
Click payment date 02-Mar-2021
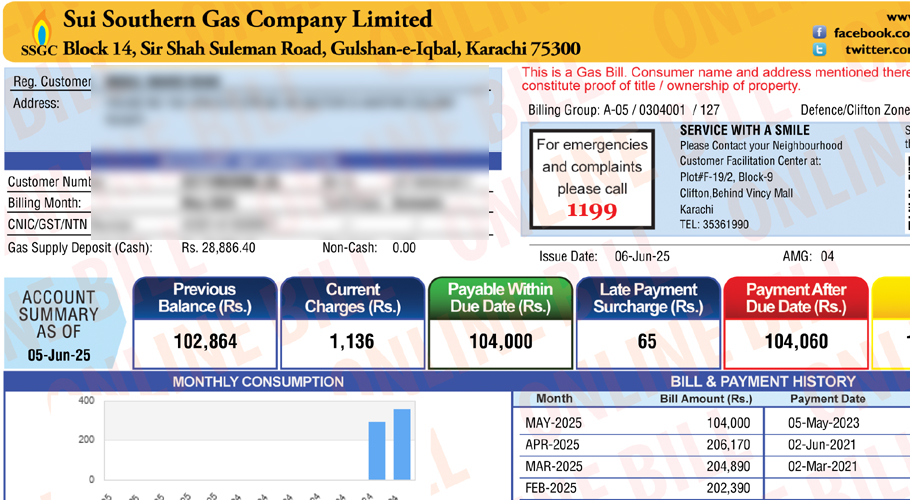[x=822, y=466]
